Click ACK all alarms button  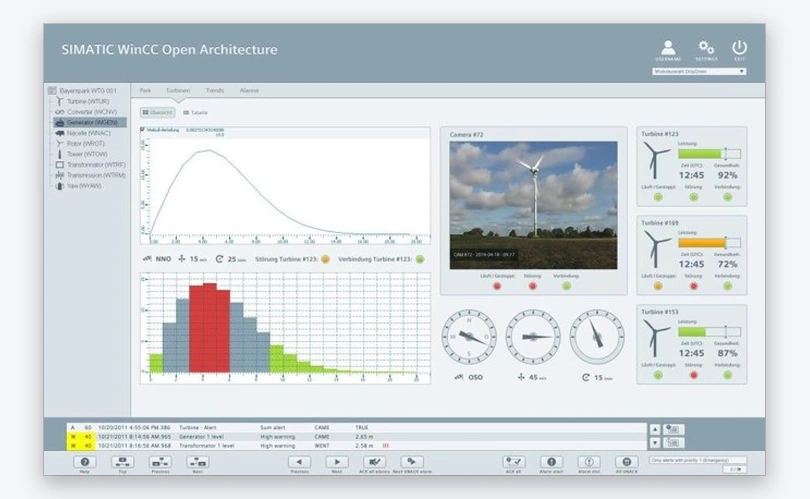(x=375, y=462)
